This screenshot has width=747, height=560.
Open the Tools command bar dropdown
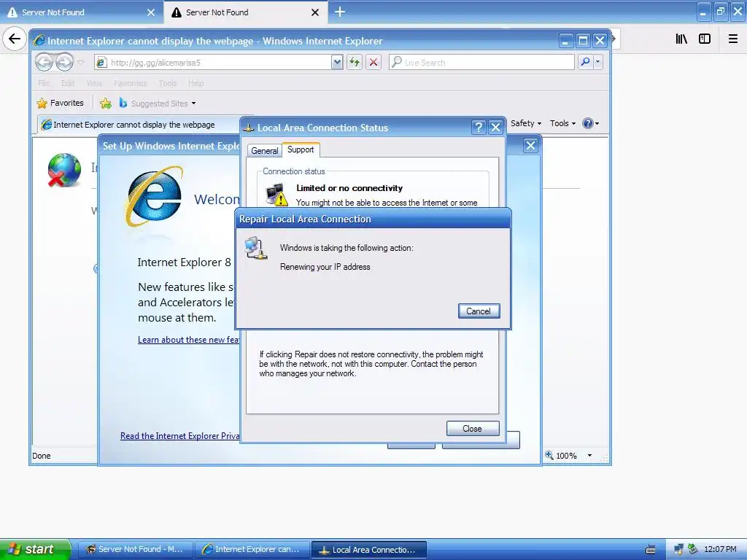point(562,123)
